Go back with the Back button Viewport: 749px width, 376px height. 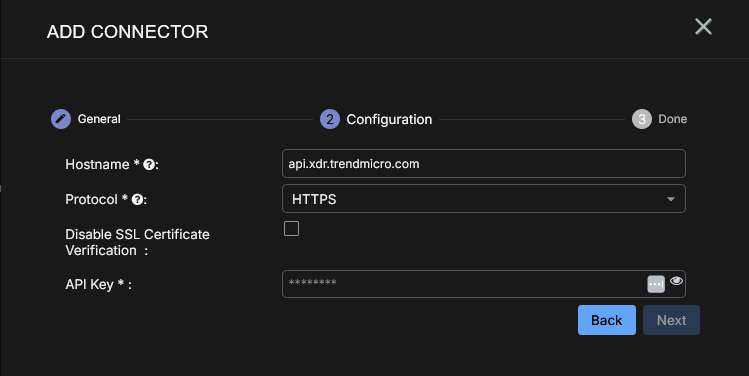point(607,320)
